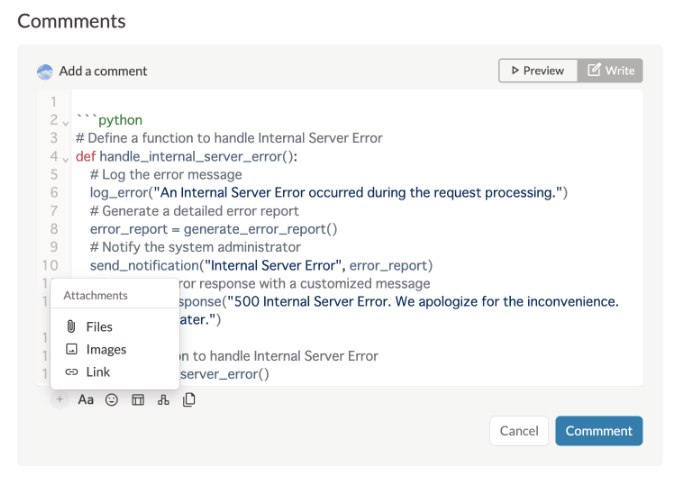Switch to Write mode
The height and width of the screenshot is (480, 680).
tap(610, 71)
